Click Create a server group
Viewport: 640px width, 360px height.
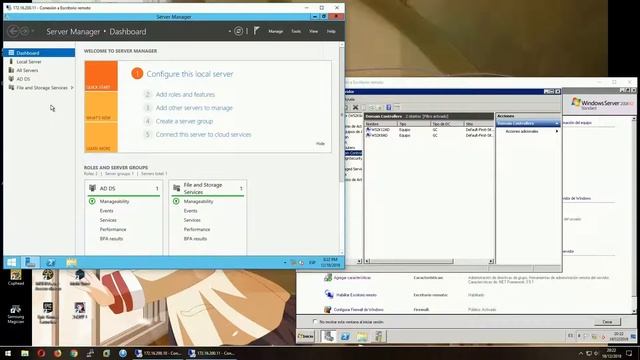point(184,121)
